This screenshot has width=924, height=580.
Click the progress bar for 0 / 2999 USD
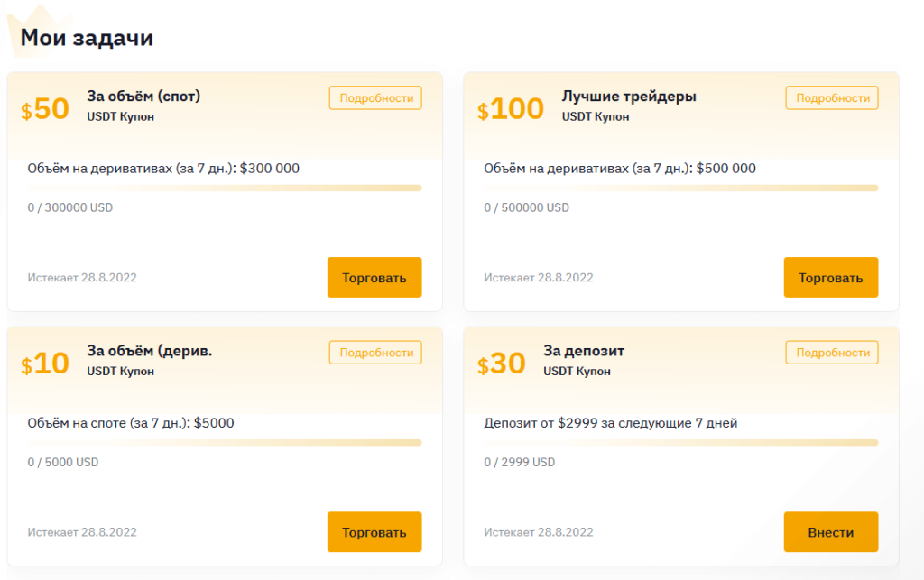pyautogui.click(x=680, y=442)
